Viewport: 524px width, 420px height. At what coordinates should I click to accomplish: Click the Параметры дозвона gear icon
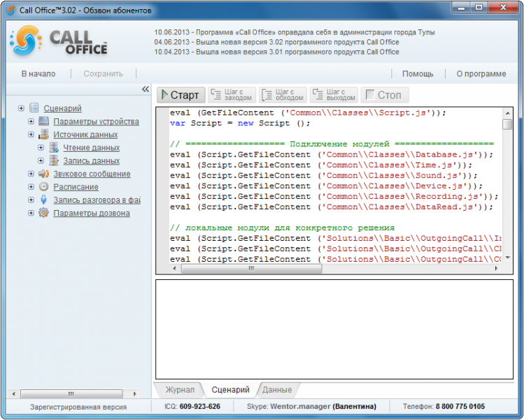pos(43,213)
